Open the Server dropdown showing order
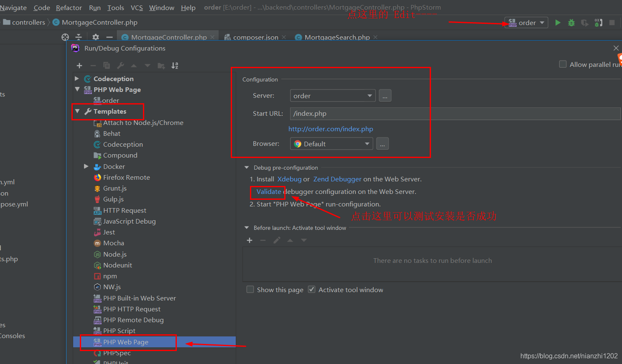622x364 pixels. coord(333,96)
